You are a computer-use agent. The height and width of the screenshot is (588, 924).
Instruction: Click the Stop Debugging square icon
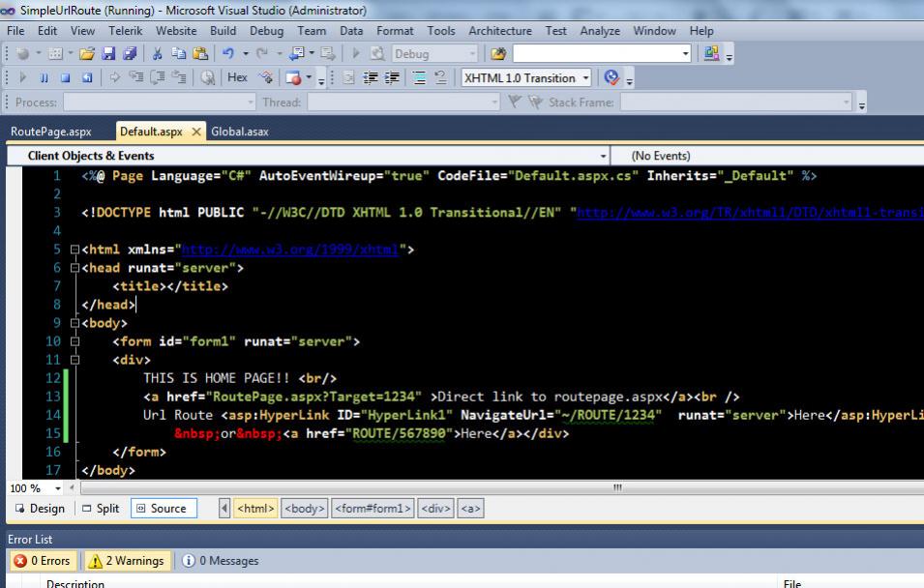click(66, 78)
